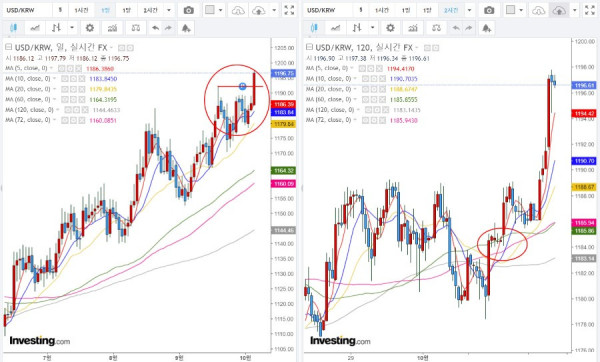Collapse legend of right USD/KRW 120 chart

(x=309, y=47)
